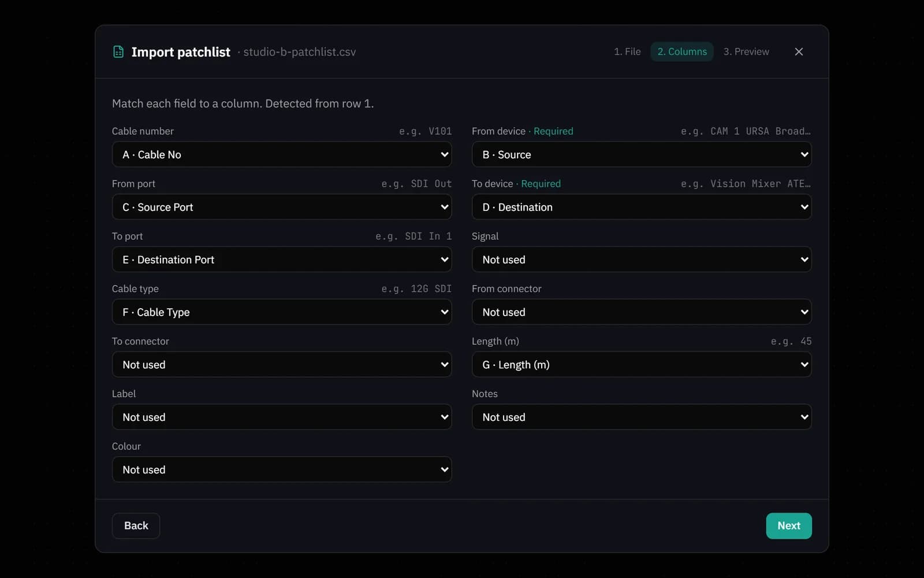The image size is (924, 578).
Task: Open the From device column dropdown
Action: pyautogui.click(x=642, y=154)
